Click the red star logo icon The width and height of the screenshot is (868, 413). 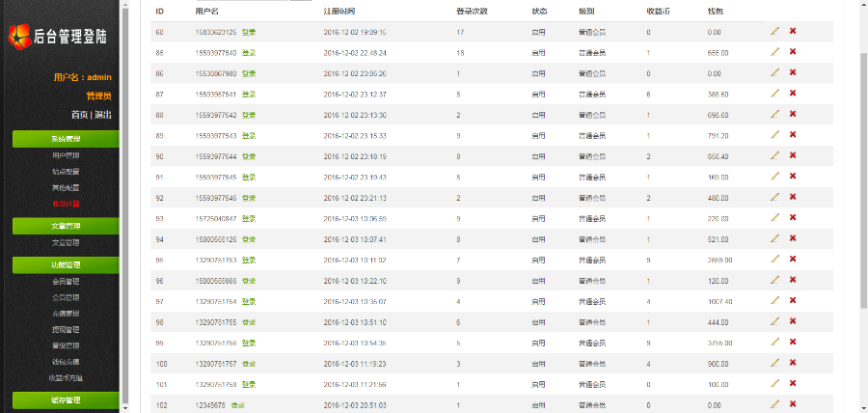coord(20,37)
